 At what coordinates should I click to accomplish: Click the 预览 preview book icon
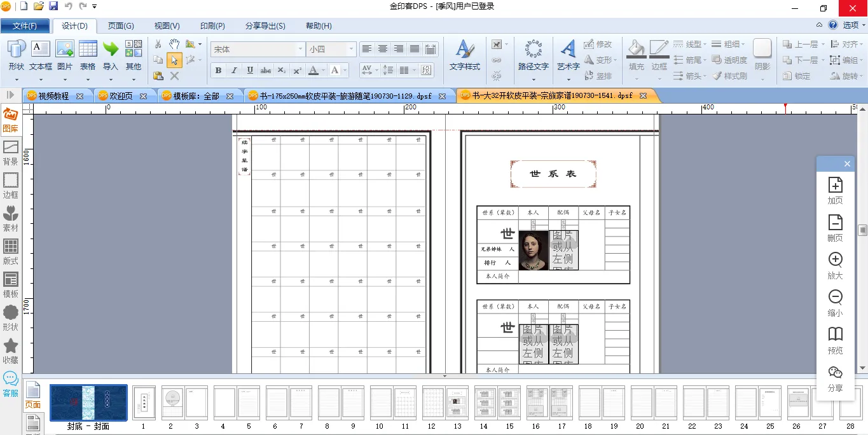pos(835,340)
